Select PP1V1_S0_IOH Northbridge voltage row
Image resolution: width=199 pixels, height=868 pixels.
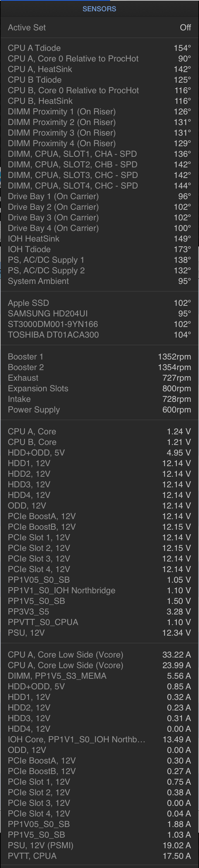[99, 590]
